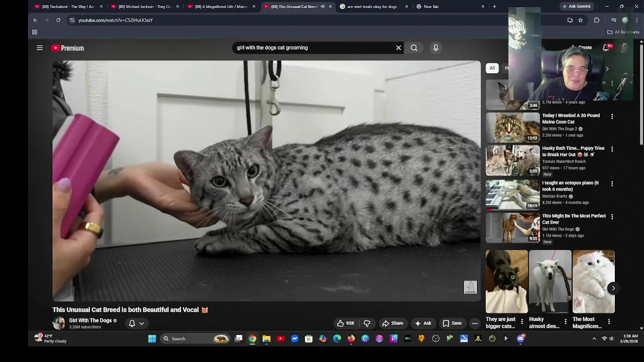644x362 pixels.
Task: View site information icon in address bar
Action: (x=72, y=20)
